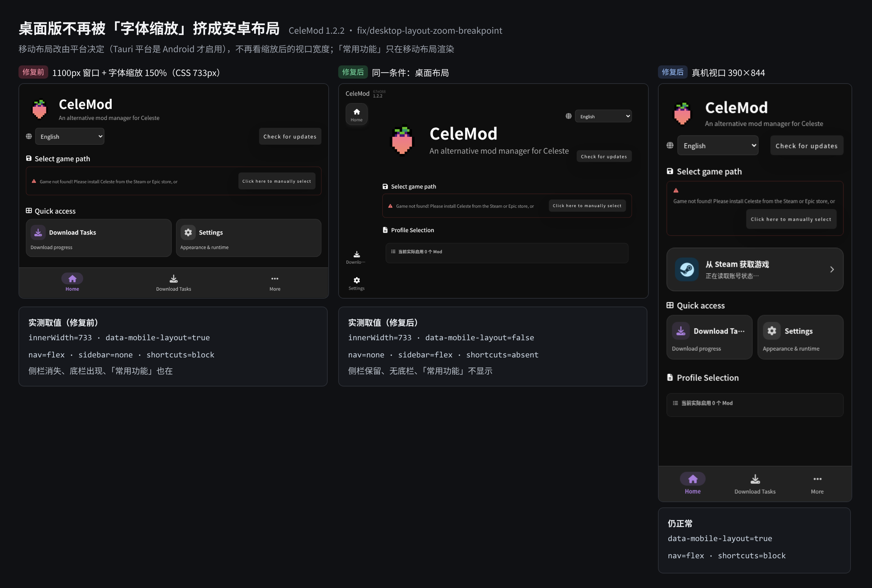Click the warning triangle in left mockup's game path
This screenshot has width=872, height=588.
(34, 181)
